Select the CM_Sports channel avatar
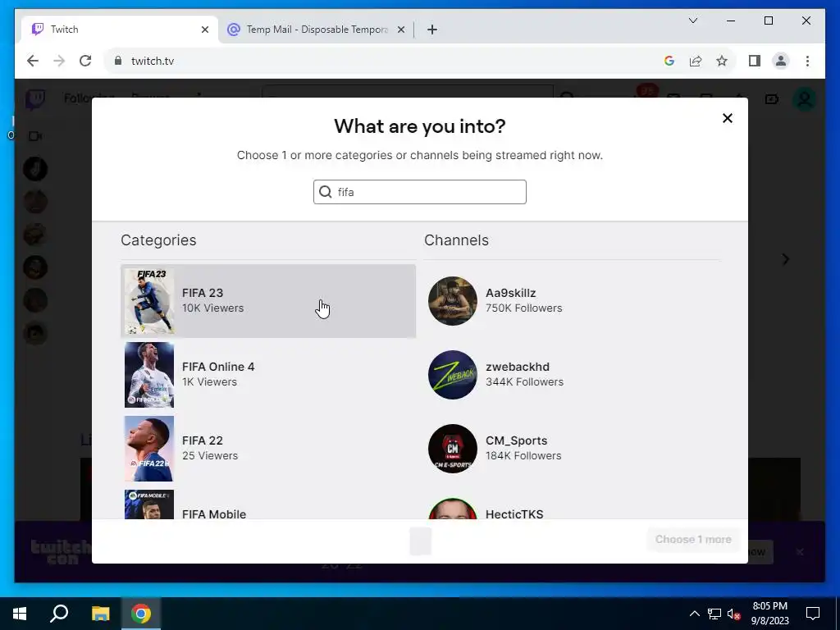The height and width of the screenshot is (630, 840). [452, 449]
